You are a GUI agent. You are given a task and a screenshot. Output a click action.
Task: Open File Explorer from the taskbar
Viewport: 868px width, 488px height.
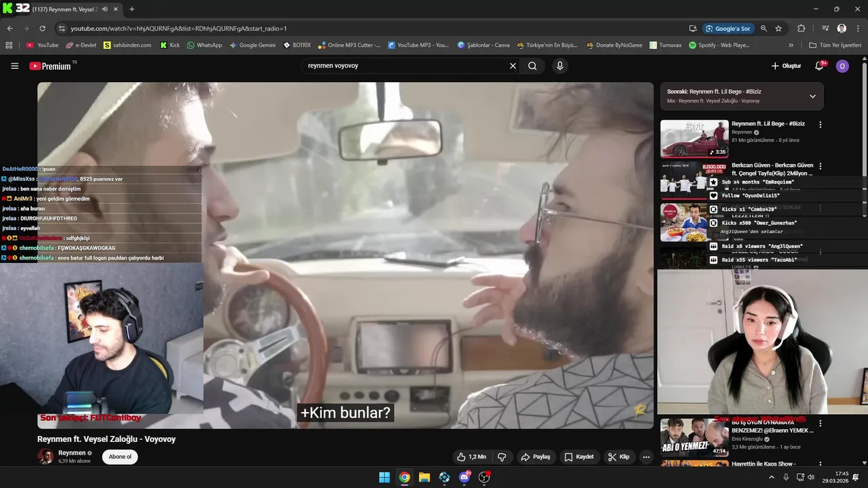click(425, 477)
